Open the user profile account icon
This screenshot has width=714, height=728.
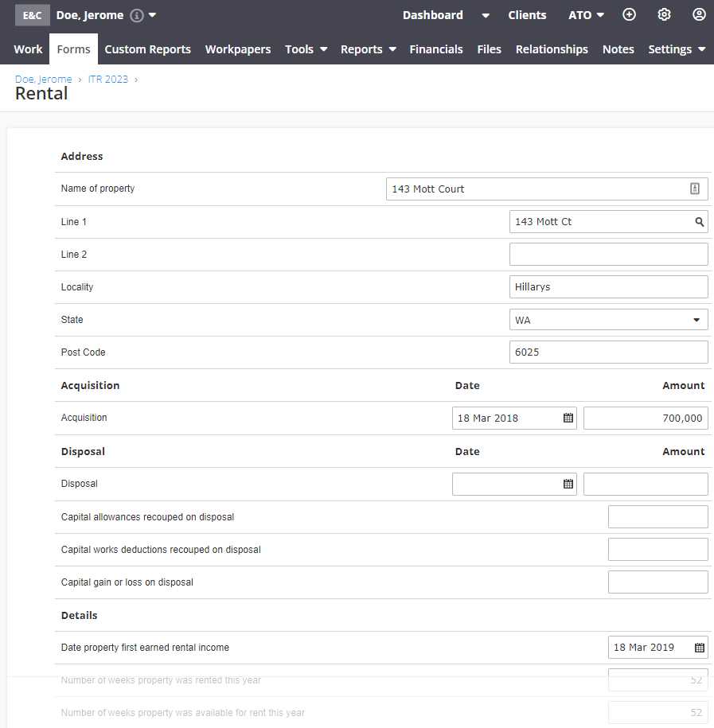[x=699, y=15]
